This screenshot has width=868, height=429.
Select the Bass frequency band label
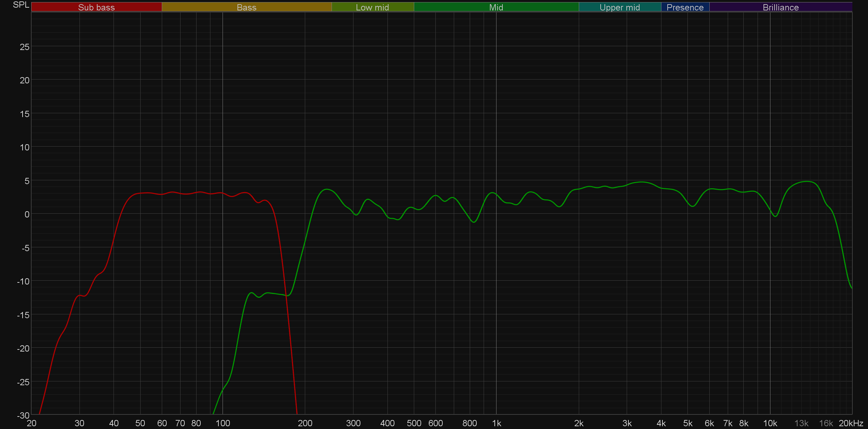247,7
